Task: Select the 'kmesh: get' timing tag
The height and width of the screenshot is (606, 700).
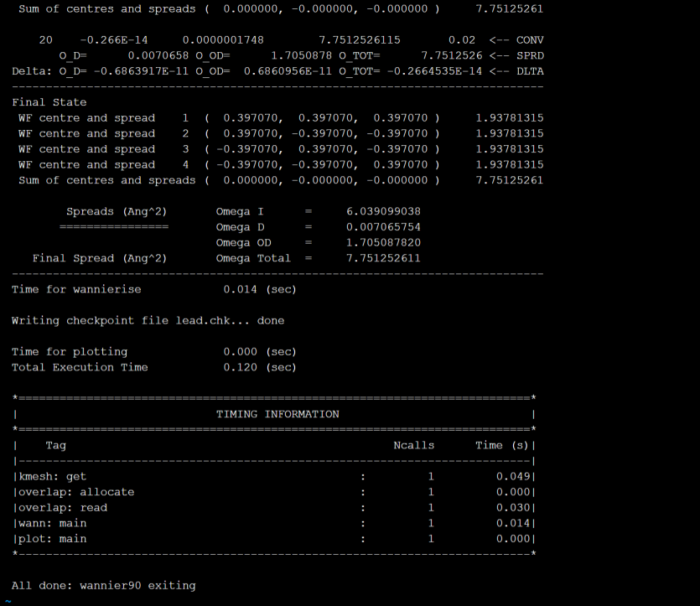Action: click(x=53, y=476)
